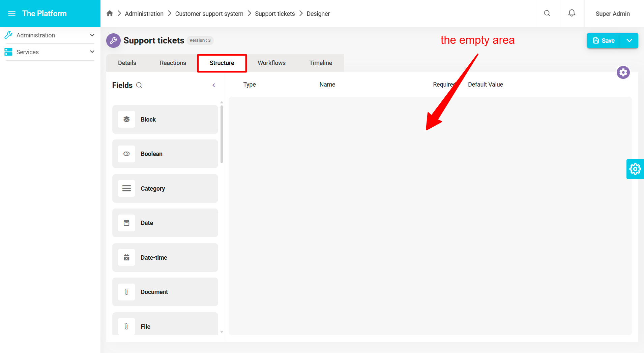Open the Save dropdown arrow
The height and width of the screenshot is (353, 644).
(629, 41)
